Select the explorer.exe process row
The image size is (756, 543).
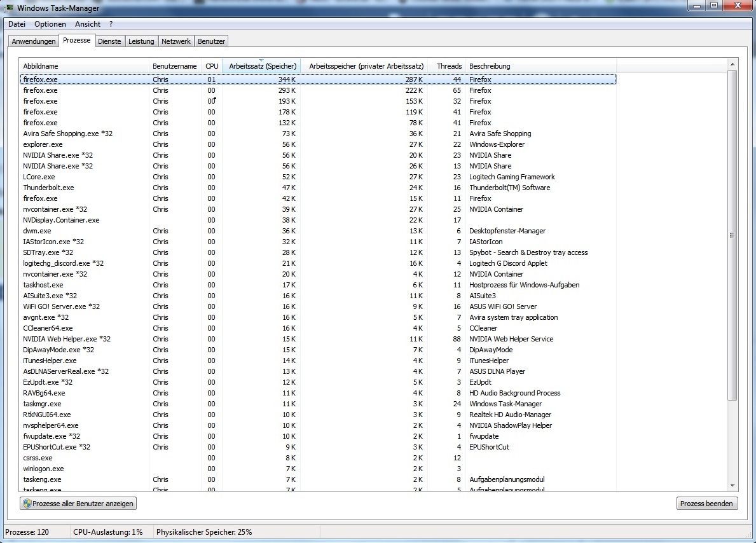[x=318, y=144]
